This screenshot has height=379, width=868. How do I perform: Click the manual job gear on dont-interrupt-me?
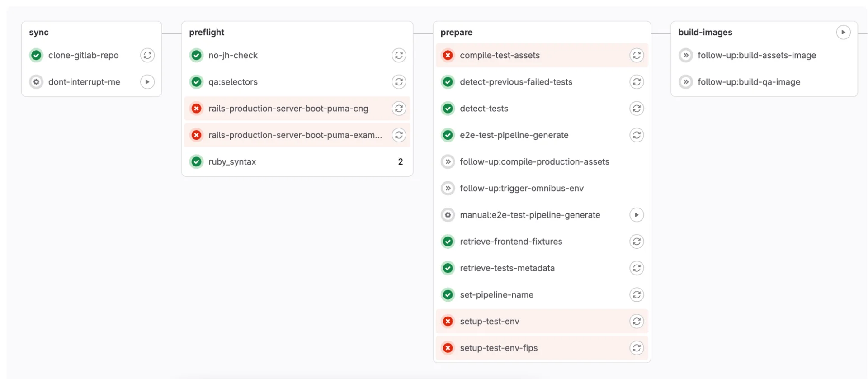pos(36,82)
